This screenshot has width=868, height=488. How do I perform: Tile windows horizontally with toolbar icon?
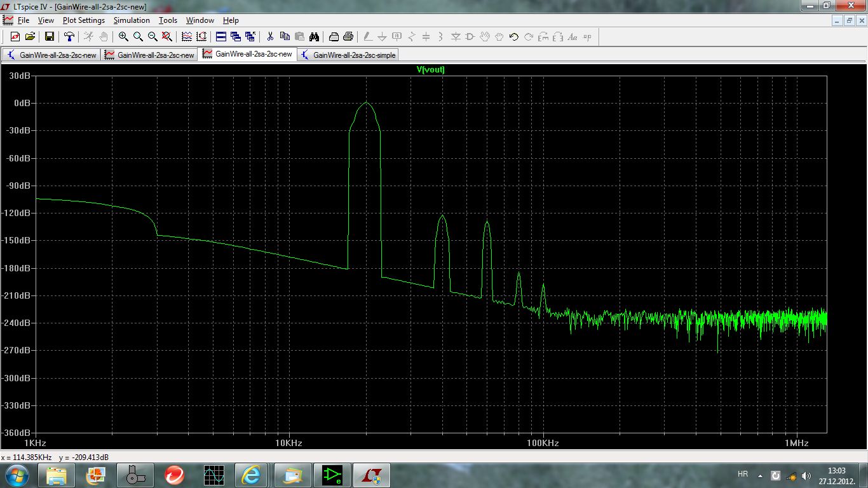click(x=221, y=37)
